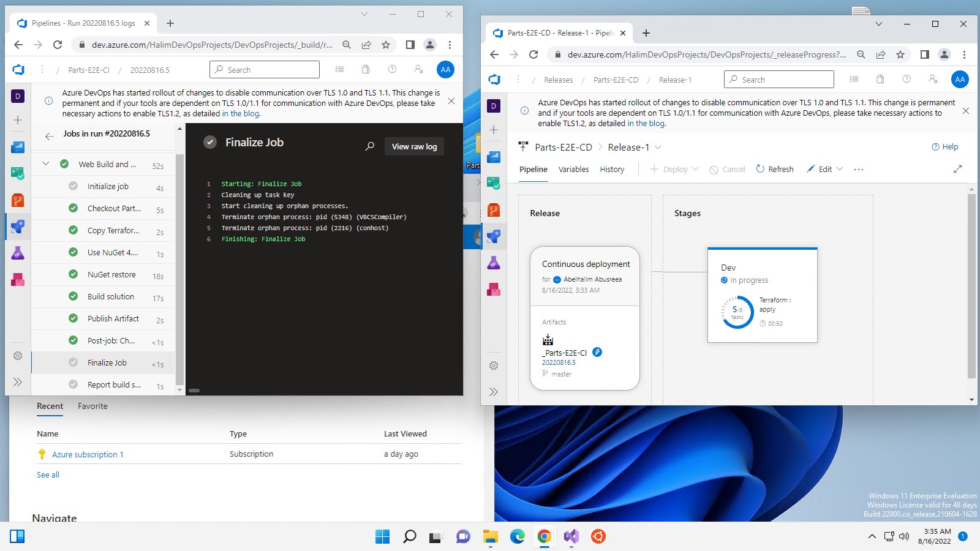
Task: Open Boards icon in Pipelines window sidebar
Action: 18,174
